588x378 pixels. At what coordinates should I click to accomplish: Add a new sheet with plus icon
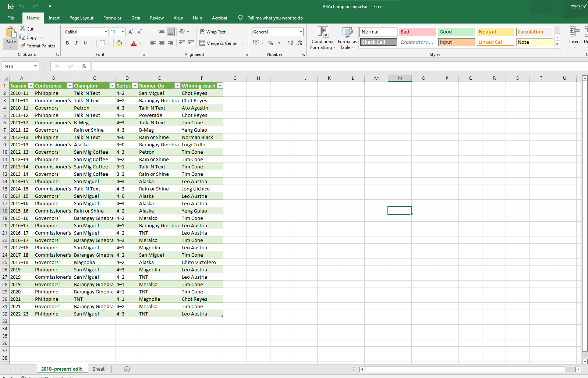pyautogui.click(x=127, y=369)
